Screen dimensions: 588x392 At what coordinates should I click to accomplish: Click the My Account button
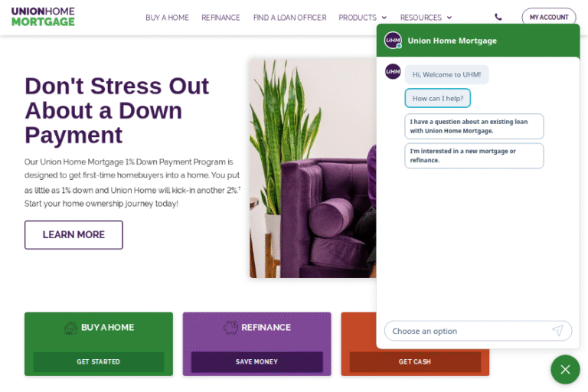549,18
